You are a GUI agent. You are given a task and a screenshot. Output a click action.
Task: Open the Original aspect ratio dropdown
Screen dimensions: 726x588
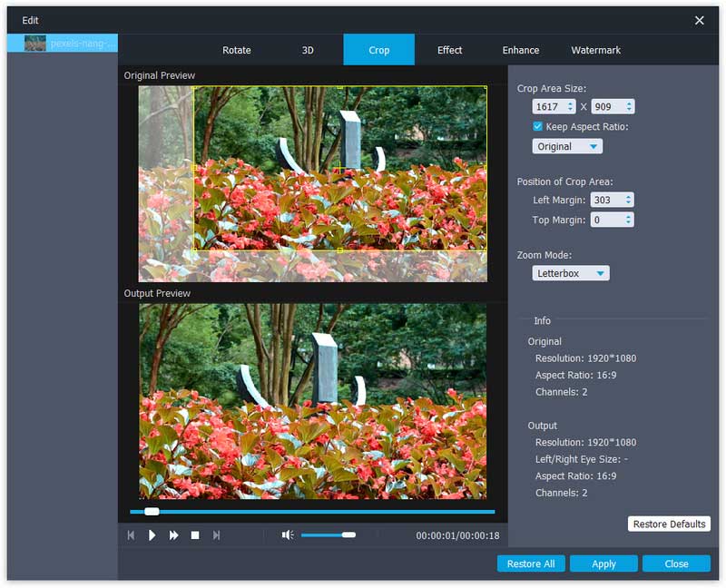tap(567, 147)
